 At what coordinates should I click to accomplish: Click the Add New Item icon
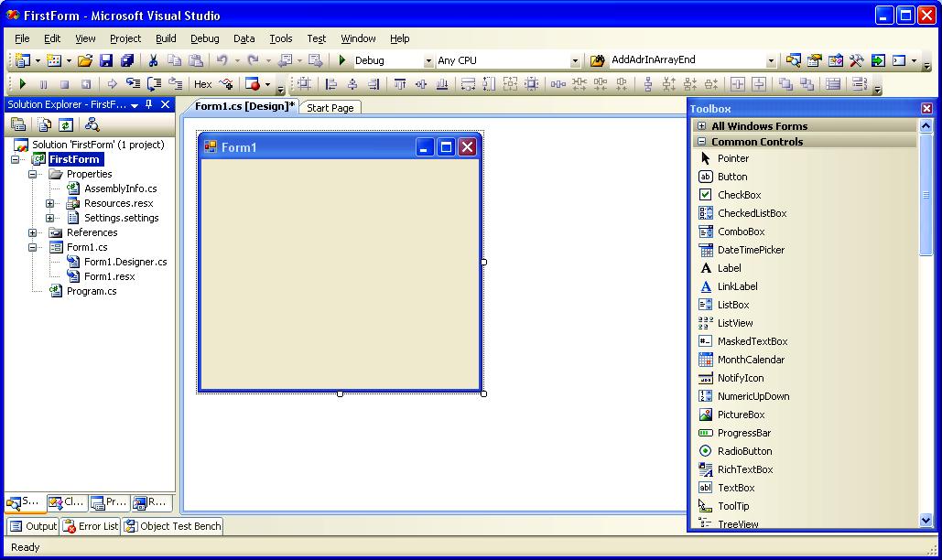pos(54,60)
